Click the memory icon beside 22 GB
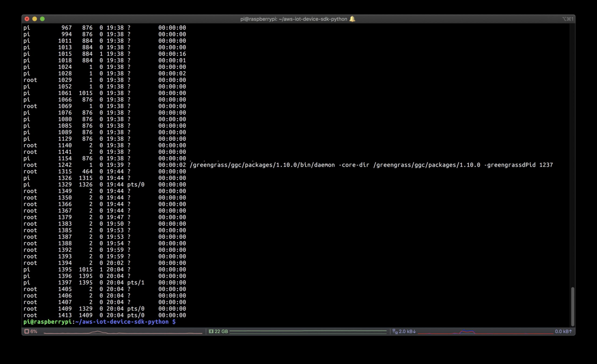 coord(211,331)
